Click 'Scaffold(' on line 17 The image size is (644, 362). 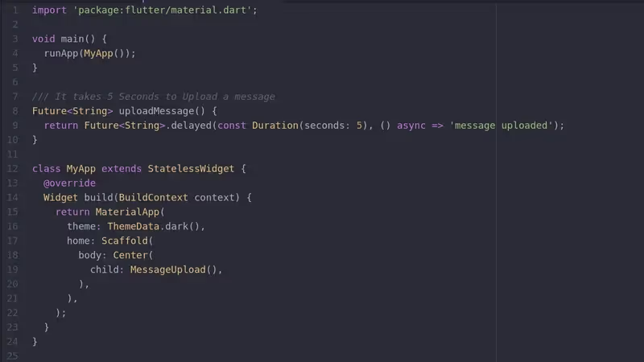[127, 241]
